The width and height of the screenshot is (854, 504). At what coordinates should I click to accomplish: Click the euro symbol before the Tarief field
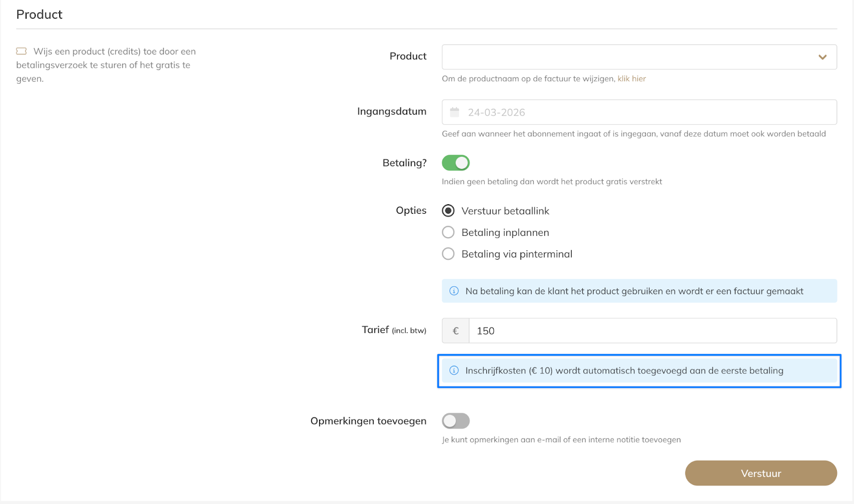(x=455, y=331)
